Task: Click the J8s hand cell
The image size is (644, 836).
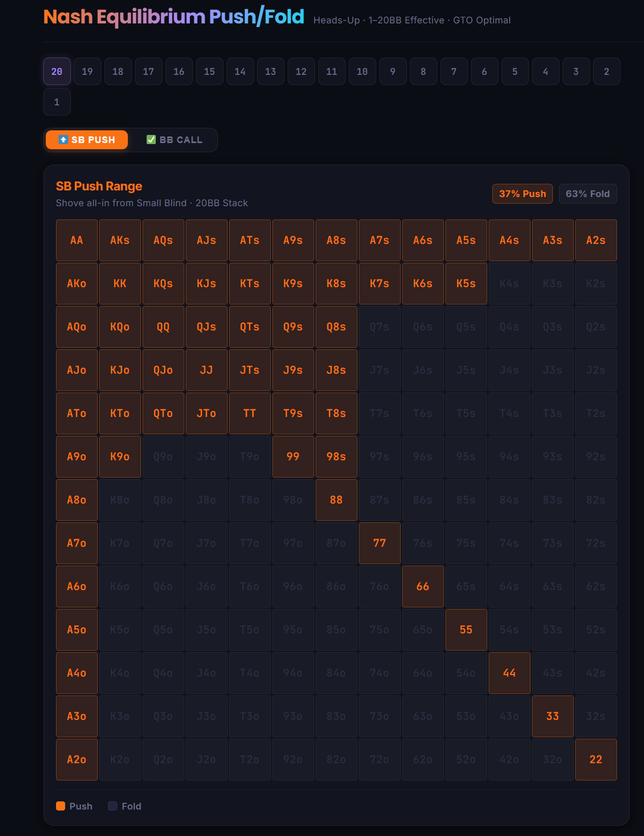Action: (x=337, y=370)
